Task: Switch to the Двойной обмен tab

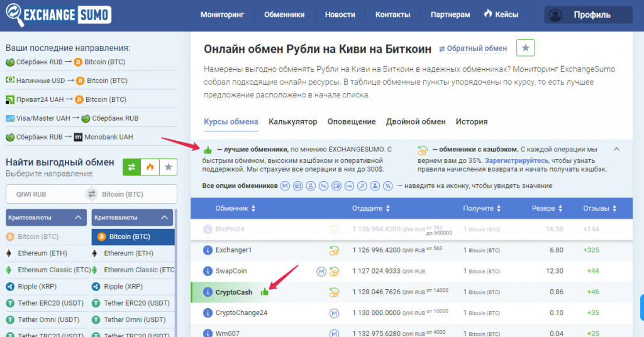Action: pos(416,122)
